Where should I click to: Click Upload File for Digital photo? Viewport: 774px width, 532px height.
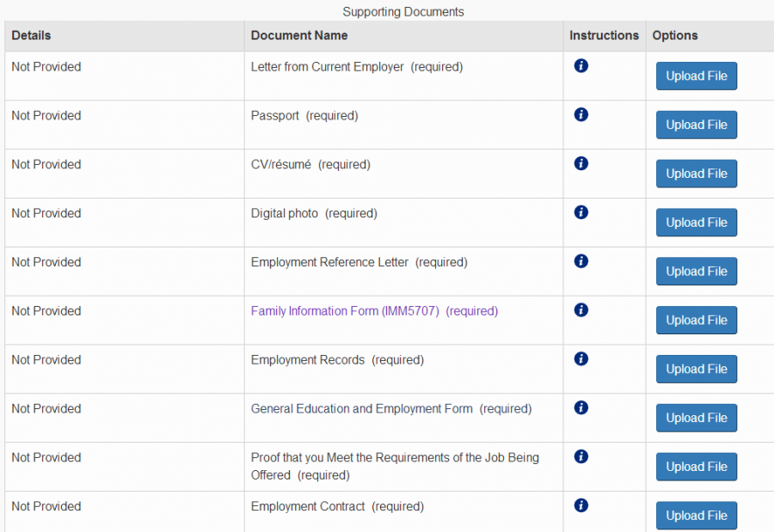click(x=696, y=223)
